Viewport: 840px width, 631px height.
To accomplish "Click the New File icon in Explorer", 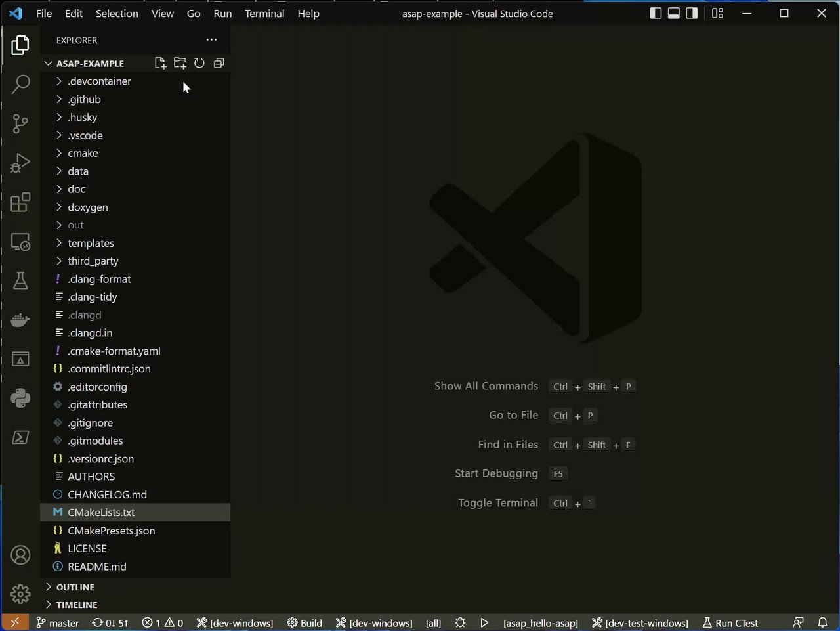I will click(160, 63).
